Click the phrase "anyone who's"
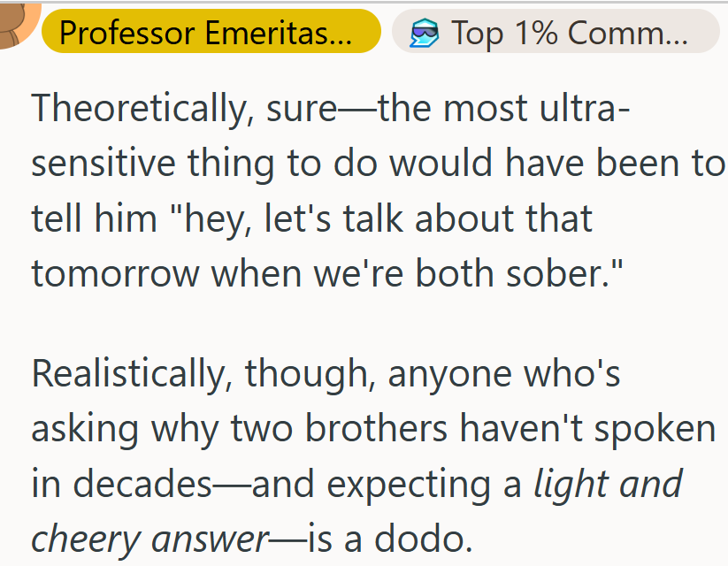This screenshot has height=566, width=728. (x=504, y=374)
